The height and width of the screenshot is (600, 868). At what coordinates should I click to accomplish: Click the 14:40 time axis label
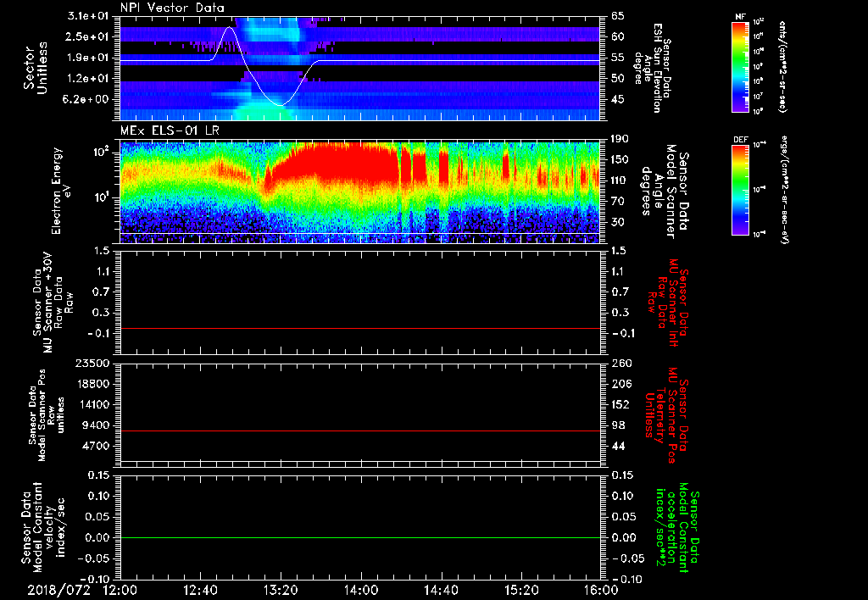(x=441, y=591)
